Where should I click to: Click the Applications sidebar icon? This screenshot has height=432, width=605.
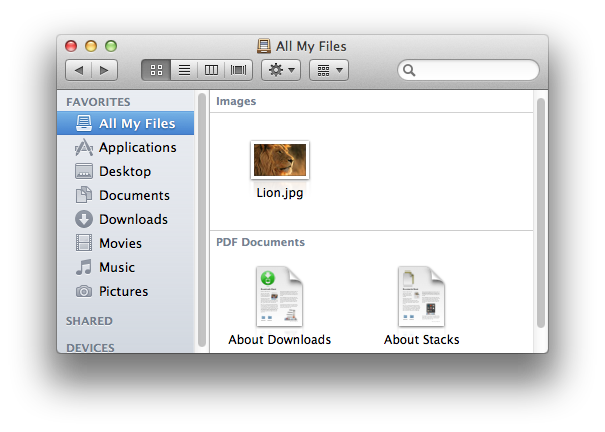point(84,147)
